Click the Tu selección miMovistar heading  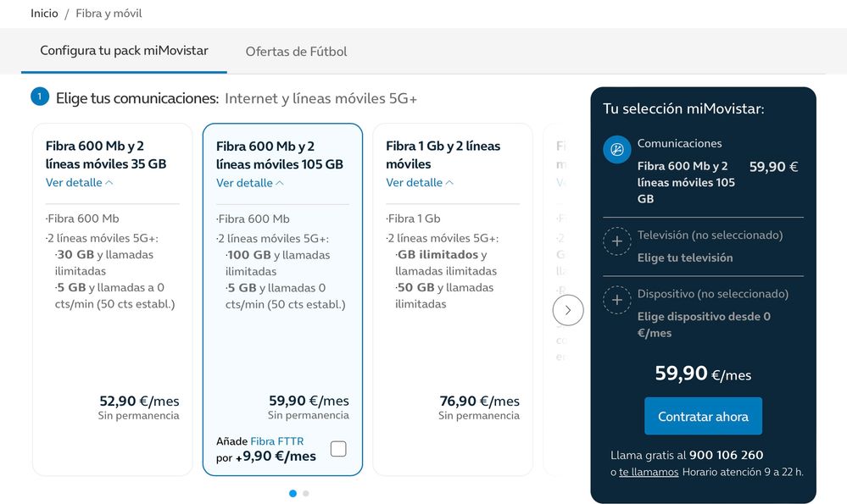pos(683,109)
